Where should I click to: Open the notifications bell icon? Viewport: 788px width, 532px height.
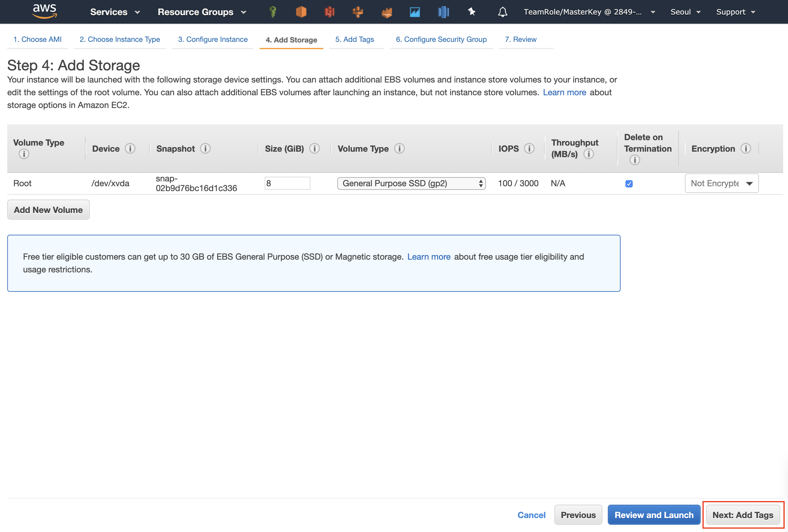pos(503,12)
